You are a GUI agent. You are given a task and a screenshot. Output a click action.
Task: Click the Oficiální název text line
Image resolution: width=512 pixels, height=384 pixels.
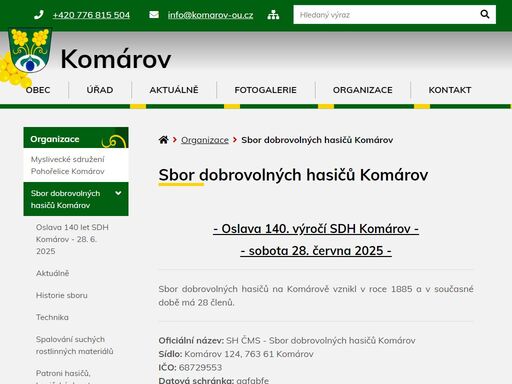click(287, 341)
